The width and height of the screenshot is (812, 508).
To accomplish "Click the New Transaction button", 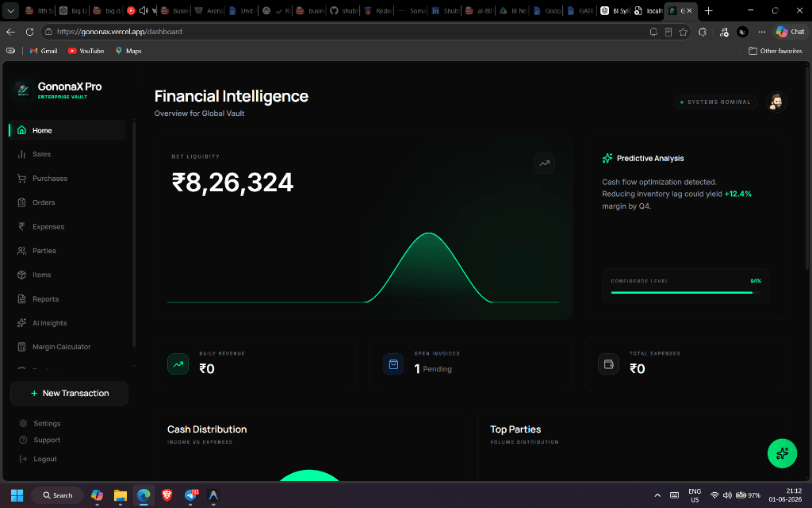I will click(70, 393).
